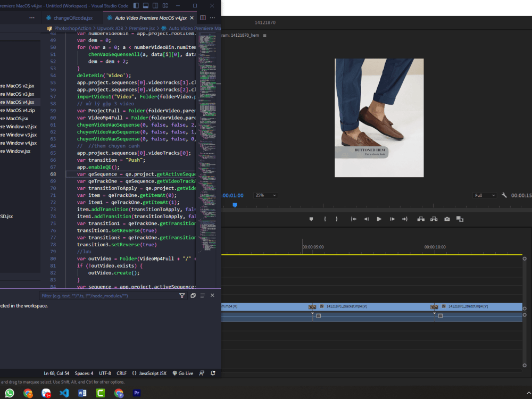This screenshot has height=399, width=532.
Task: Click the filter icon in the Problems panel
Action: (182, 295)
